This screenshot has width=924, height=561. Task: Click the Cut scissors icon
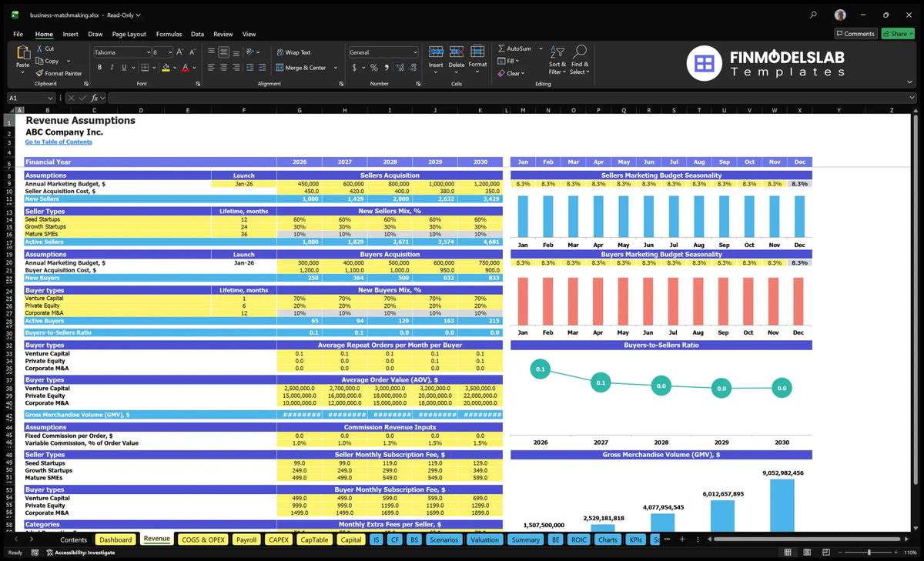40,48
